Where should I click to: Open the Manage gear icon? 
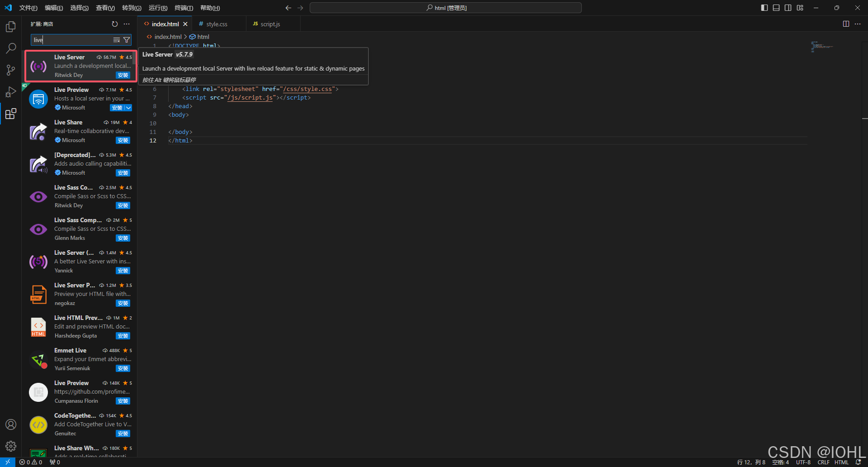[x=11, y=446]
